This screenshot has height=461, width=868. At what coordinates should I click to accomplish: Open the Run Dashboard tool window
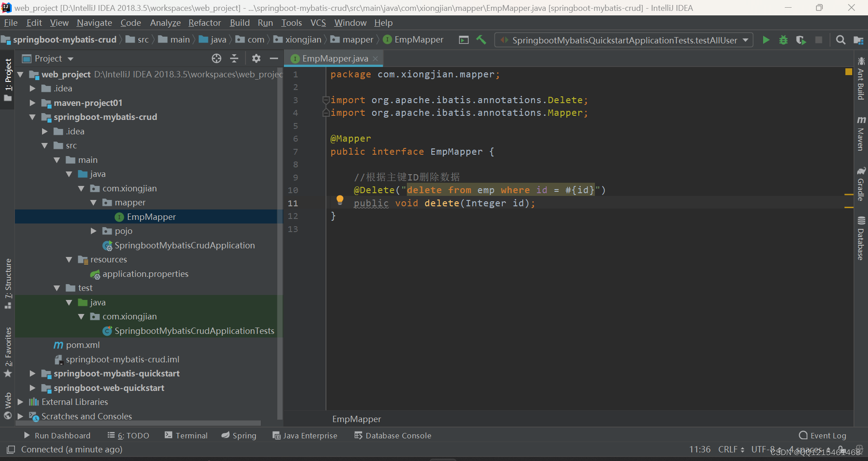[57, 435]
